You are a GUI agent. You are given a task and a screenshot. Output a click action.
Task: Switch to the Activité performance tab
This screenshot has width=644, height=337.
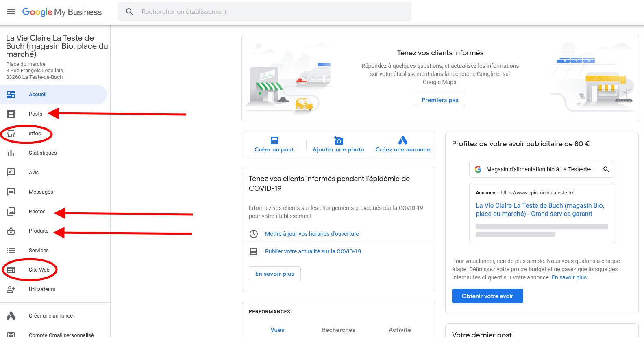point(400,330)
